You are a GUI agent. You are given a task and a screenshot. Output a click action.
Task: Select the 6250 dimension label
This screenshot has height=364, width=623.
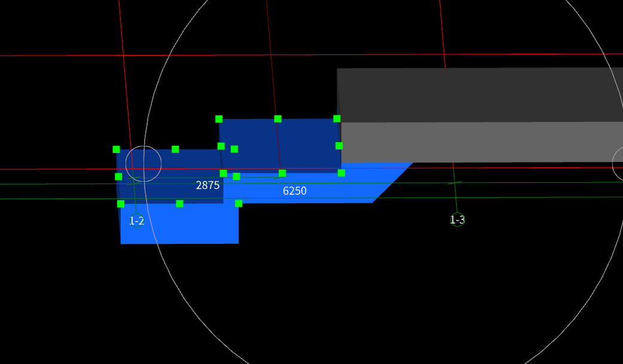coord(294,191)
